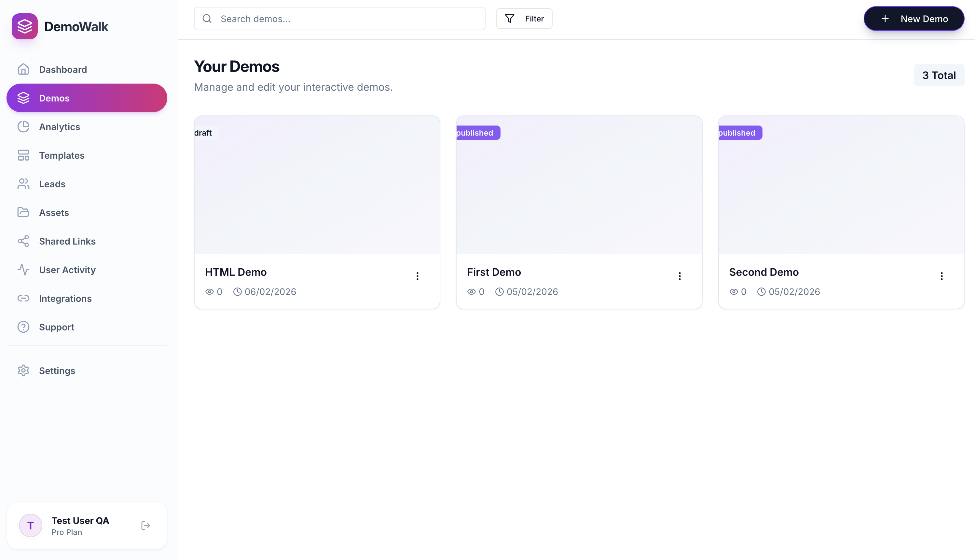Click the Integrations link icon
Viewport: 975px width, 560px height.
click(23, 299)
